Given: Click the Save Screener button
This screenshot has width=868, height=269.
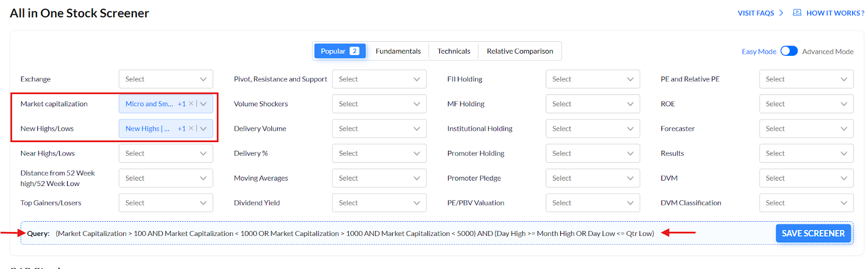Looking at the screenshot, I should coord(813,233).
